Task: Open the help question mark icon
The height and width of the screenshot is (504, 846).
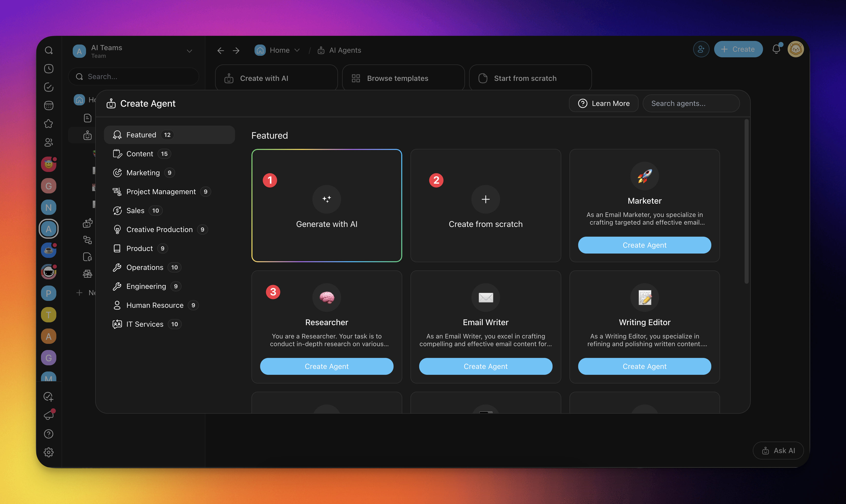Action: [49, 434]
